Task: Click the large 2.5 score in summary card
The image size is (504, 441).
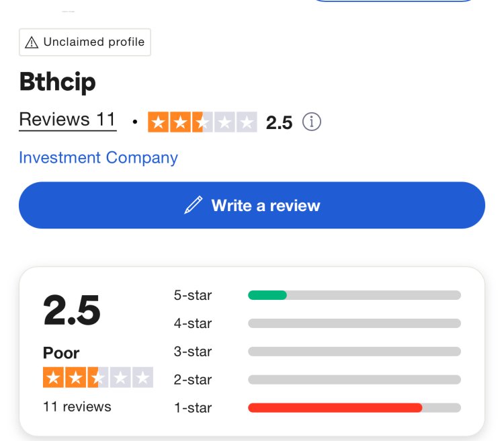Action: (72, 310)
